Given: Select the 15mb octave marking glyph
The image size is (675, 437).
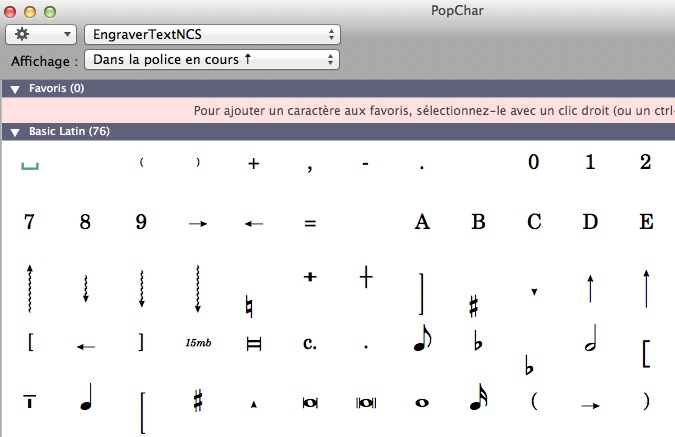Looking at the screenshot, I should tap(198, 343).
